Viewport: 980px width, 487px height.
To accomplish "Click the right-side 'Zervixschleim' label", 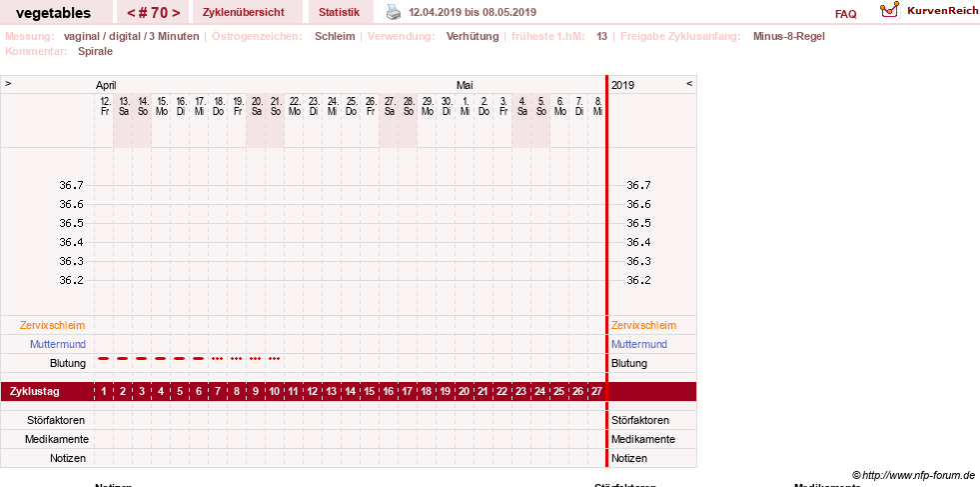I will pos(643,325).
